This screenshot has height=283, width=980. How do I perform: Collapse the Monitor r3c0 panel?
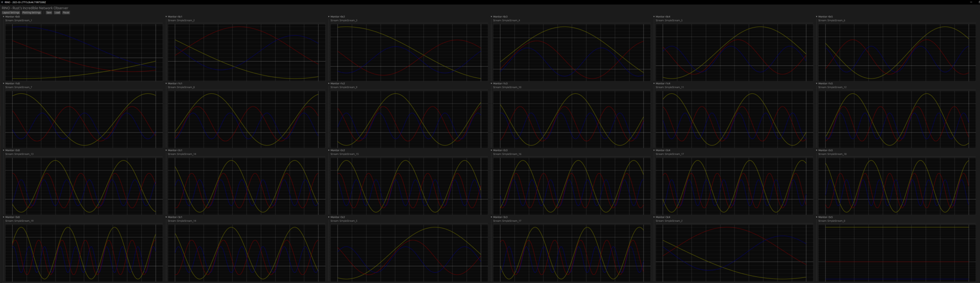(4, 217)
